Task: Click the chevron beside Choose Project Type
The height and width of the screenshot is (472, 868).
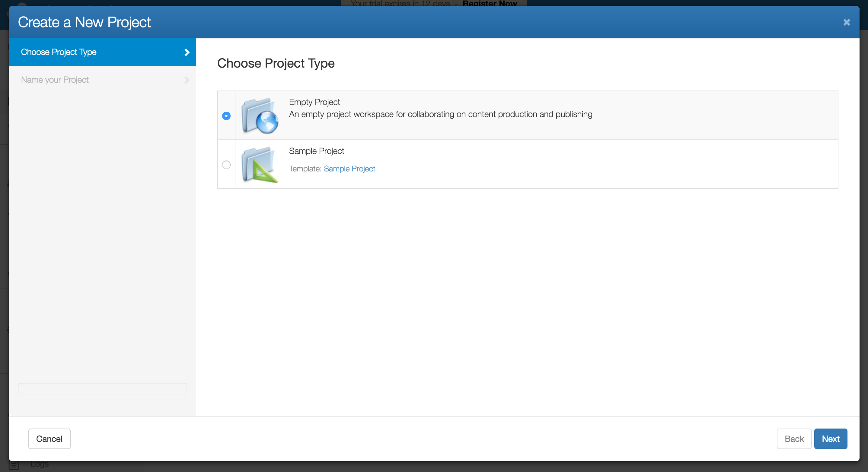Action: tap(187, 52)
